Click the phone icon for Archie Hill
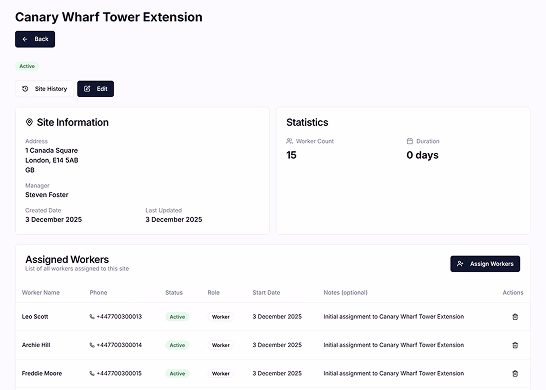The image size is (546, 390). (92, 345)
